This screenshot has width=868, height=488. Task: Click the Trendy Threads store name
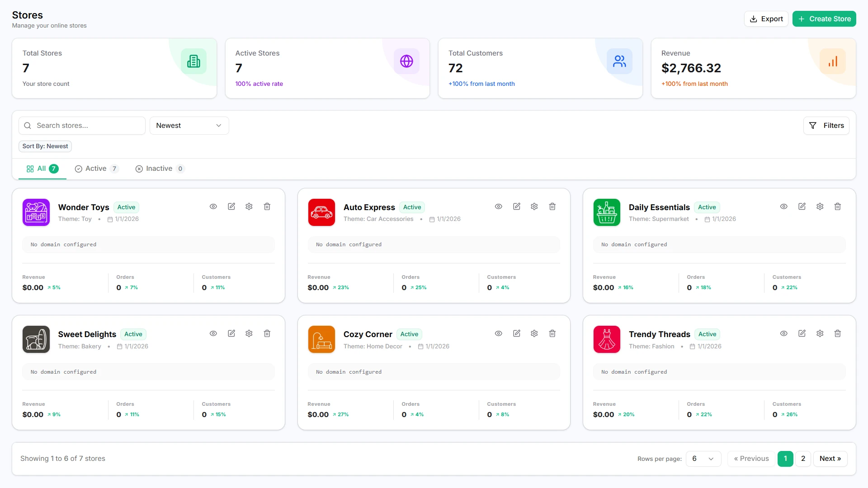660,334
